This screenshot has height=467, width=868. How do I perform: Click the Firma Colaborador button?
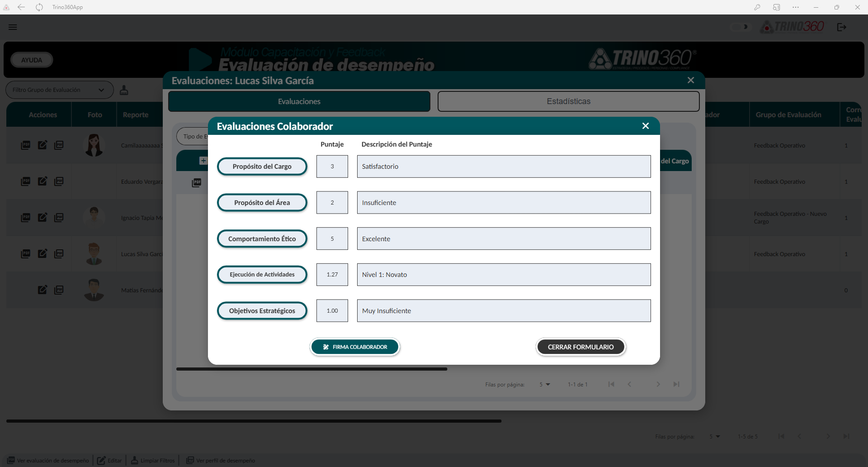pos(355,347)
